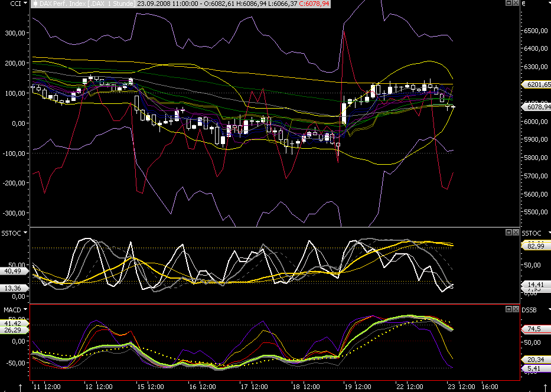This screenshot has width=551, height=392.
Task: Click the 16:00 time axis label
Action: click(490, 387)
